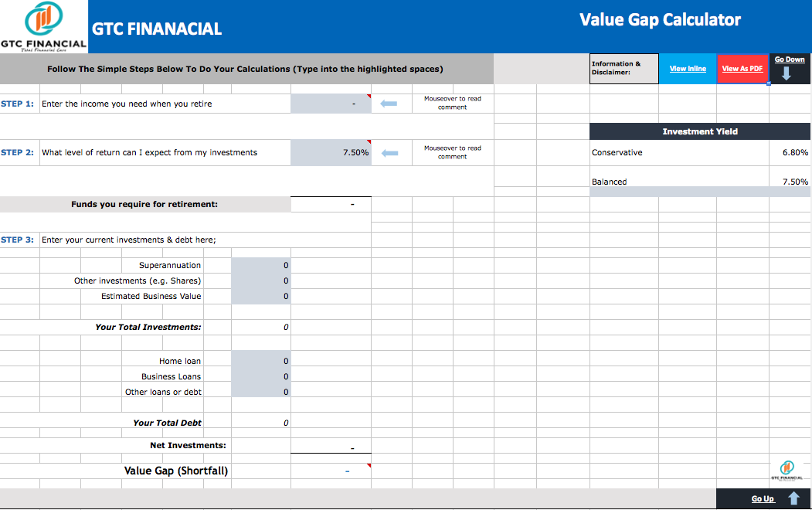Click the 6.80% conservative yield value
812x510 pixels.
[795, 152]
